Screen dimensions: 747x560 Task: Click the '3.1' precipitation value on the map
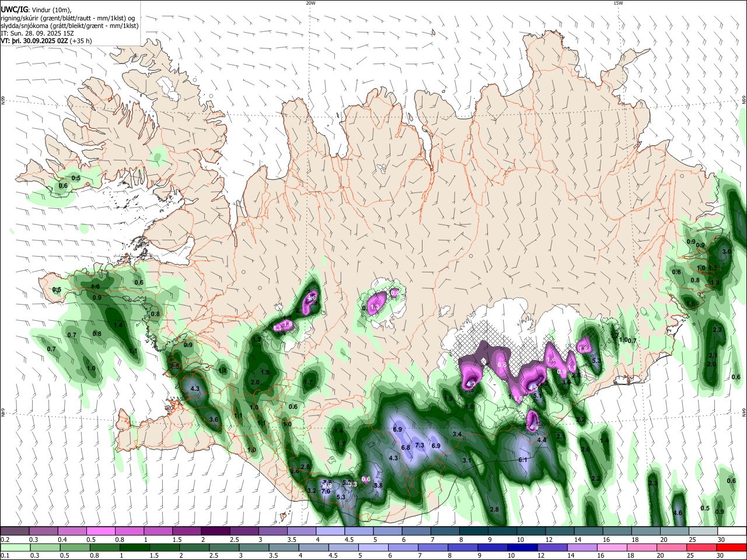pos(466,460)
